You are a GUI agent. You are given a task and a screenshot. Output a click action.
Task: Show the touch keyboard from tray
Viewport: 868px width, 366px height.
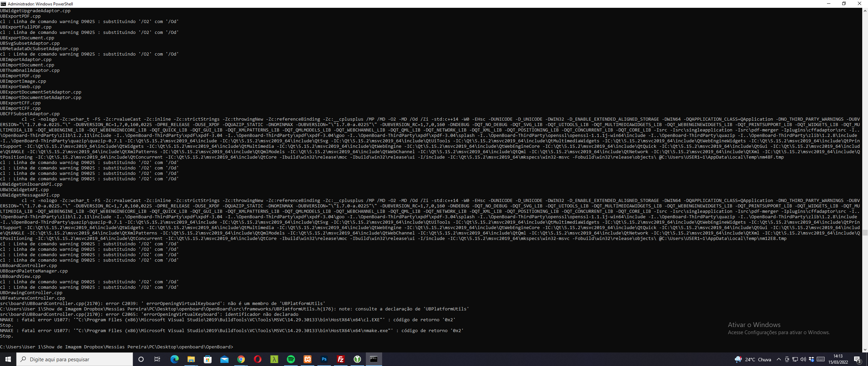821,359
